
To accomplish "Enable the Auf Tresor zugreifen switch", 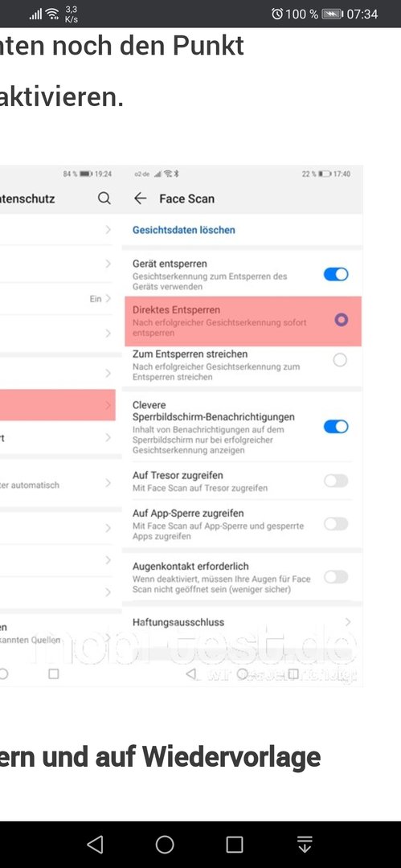I will [336, 481].
